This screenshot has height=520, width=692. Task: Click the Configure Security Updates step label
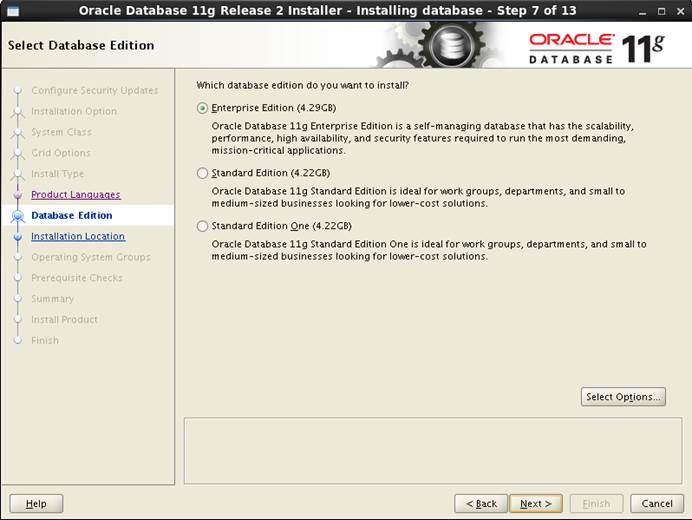click(x=95, y=90)
